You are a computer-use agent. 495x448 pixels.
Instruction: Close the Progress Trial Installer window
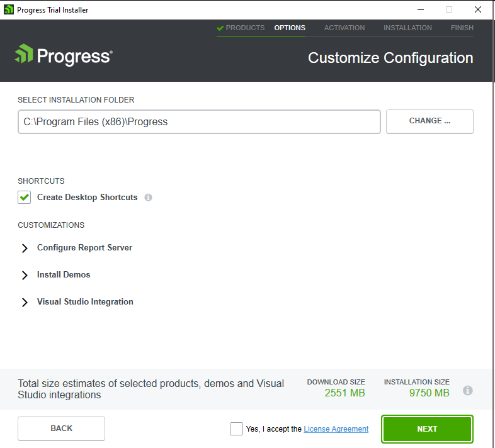(x=478, y=10)
